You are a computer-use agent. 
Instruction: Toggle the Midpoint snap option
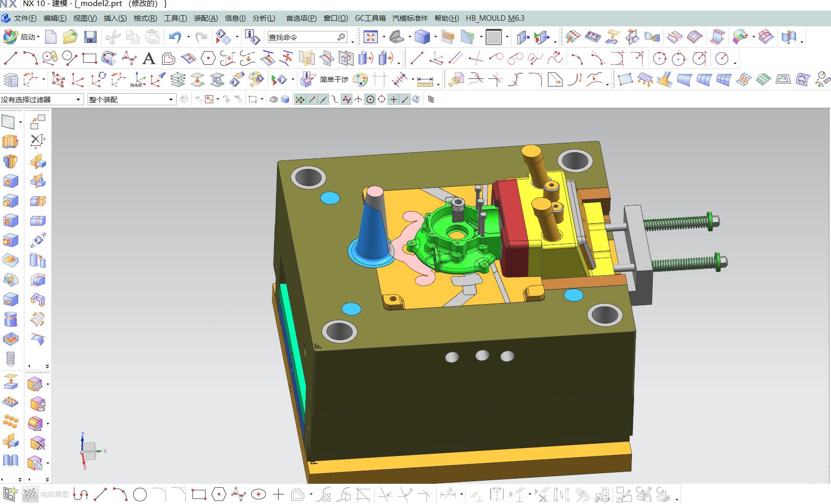(x=323, y=100)
